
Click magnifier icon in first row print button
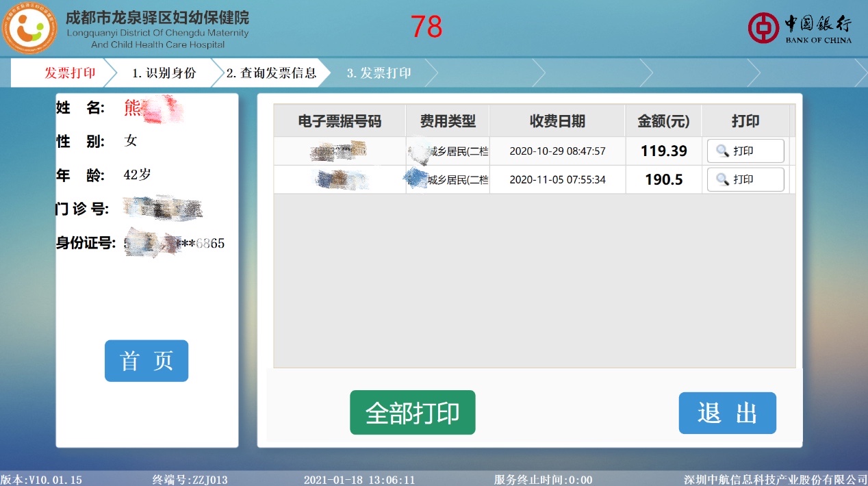(x=722, y=151)
